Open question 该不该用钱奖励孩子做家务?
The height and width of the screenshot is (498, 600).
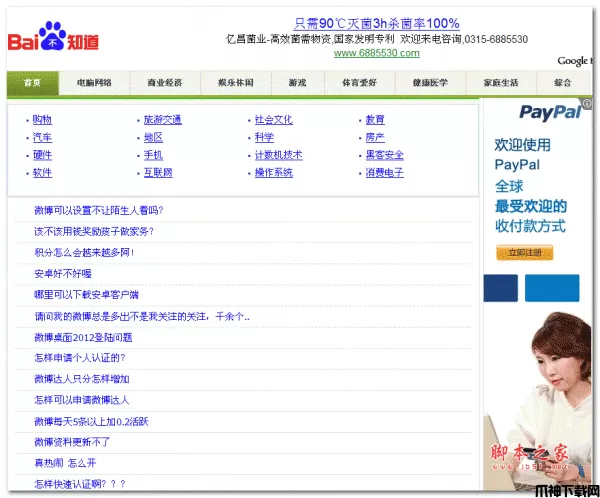point(94,232)
